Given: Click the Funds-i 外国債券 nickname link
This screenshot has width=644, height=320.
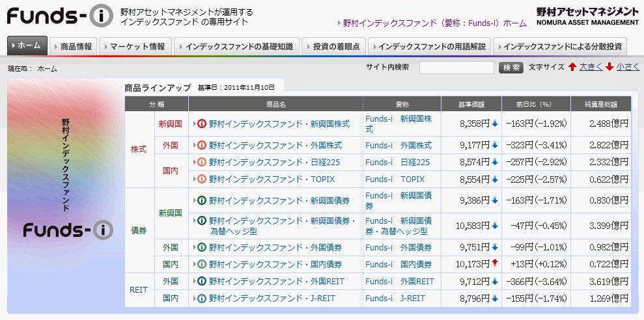Looking at the screenshot, I should [x=399, y=247].
